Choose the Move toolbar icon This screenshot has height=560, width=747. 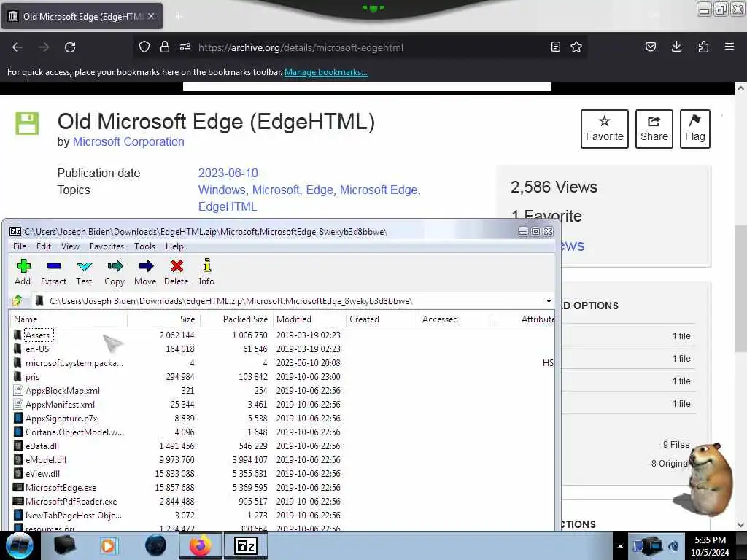(x=145, y=272)
